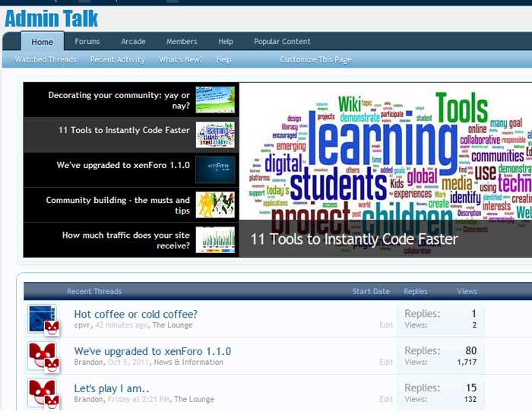The width and height of the screenshot is (532, 418).
Task: Click the reply count 15 for Let's play thread
Action: pyautogui.click(x=471, y=388)
